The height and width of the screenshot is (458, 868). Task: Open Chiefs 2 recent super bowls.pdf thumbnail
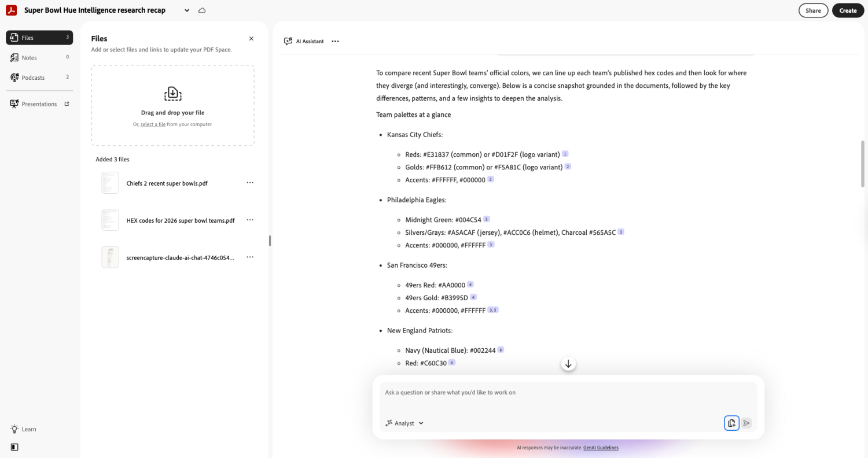click(110, 183)
